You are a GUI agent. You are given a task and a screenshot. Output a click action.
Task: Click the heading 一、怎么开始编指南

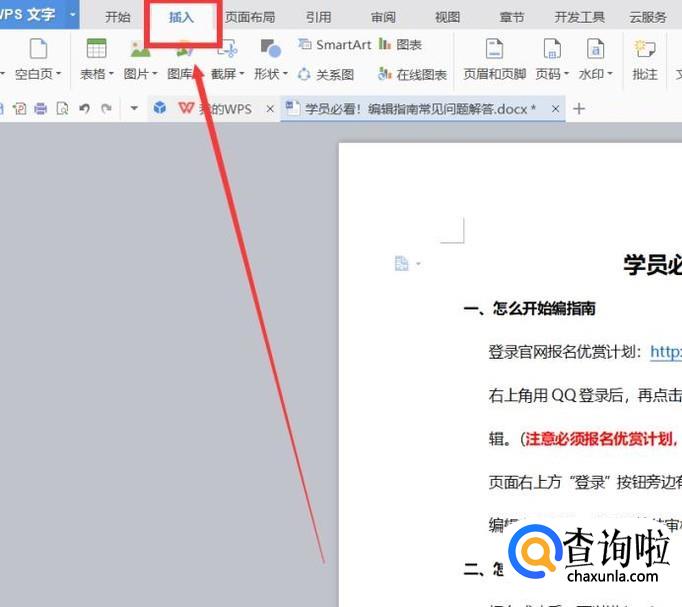[529, 308]
